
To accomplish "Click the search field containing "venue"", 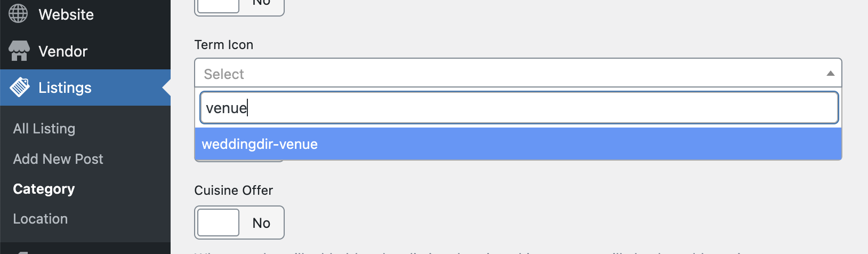I will coord(518,108).
